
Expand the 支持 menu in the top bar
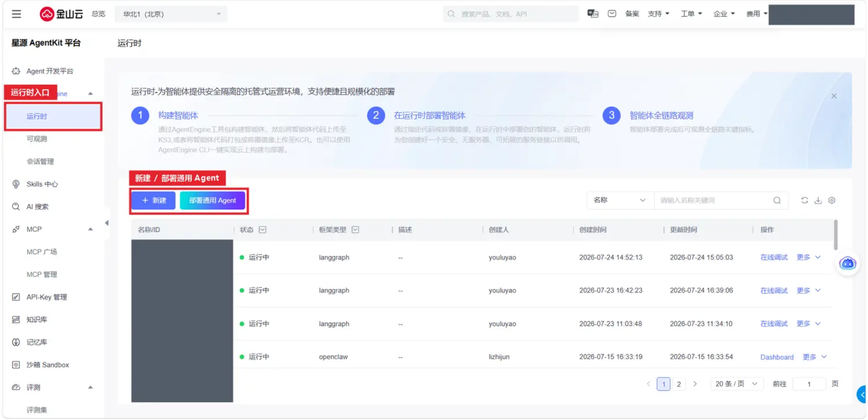658,14
